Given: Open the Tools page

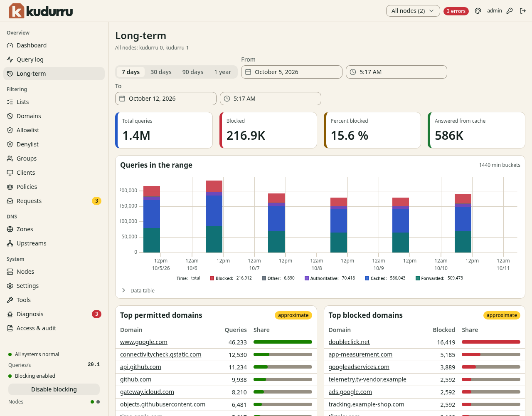Looking at the screenshot, I should (x=54, y=300).
